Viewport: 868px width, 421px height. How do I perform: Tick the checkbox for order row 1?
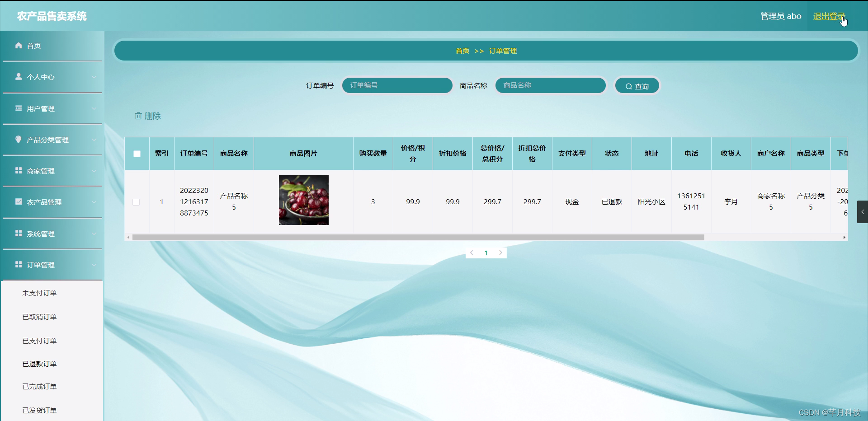pos(137,202)
